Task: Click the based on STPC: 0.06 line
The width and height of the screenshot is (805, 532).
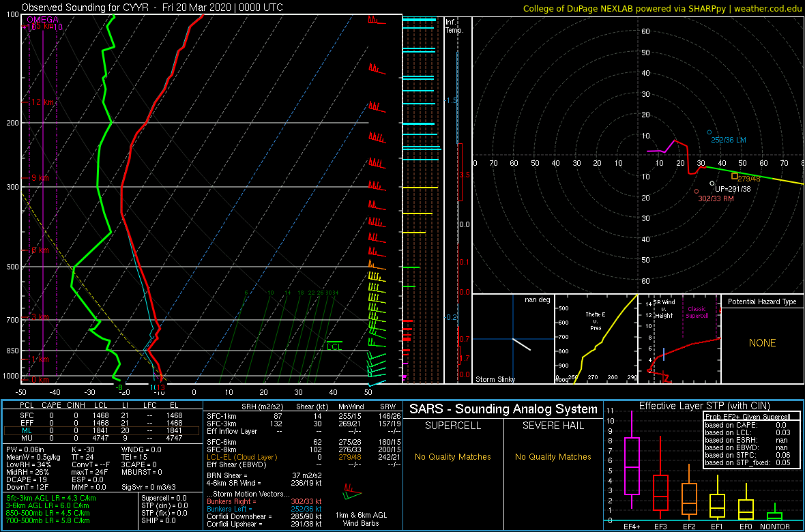Action: click(746, 454)
